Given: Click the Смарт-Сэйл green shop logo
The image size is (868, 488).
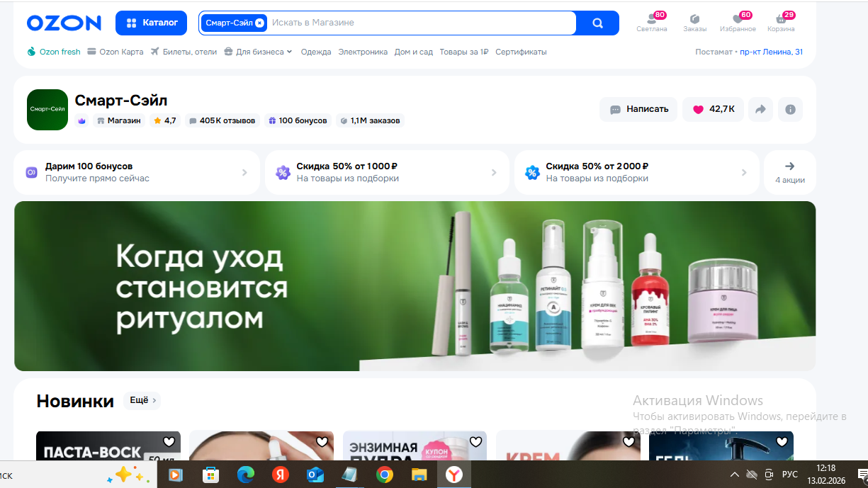Looking at the screenshot, I should coord(47,110).
